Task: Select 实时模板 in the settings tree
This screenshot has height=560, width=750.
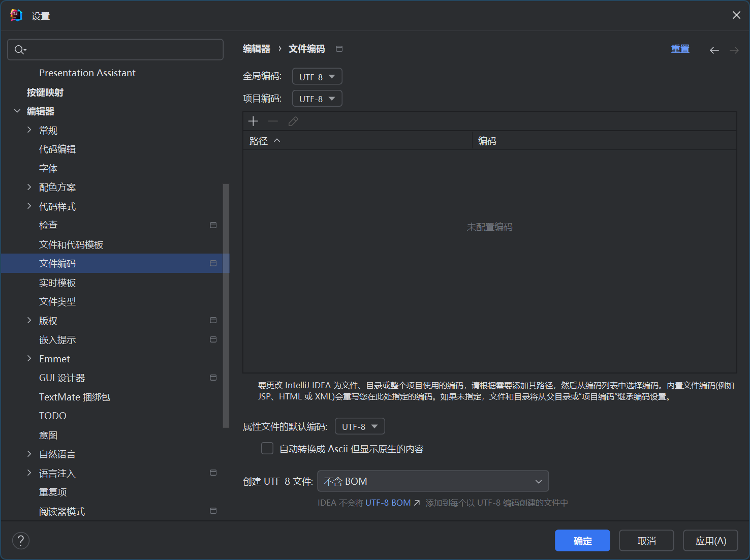Action: 57,283
